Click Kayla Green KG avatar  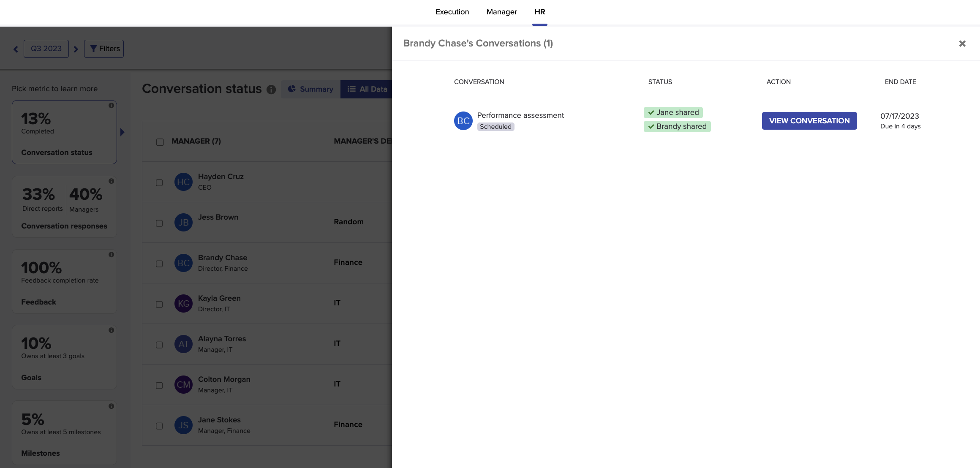pyautogui.click(x=183, y=304)
